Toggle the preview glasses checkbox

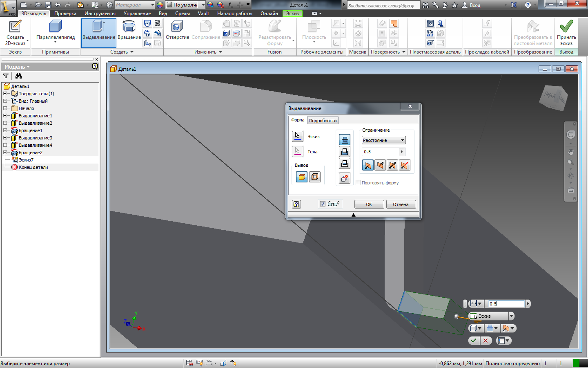coord(323,204)
